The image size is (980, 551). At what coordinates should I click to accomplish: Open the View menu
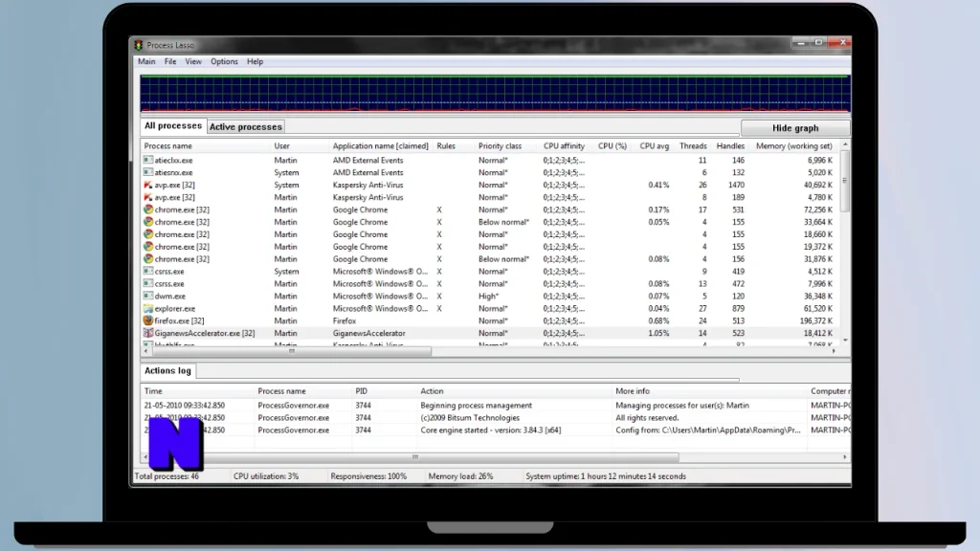click(x=193, y=62)
